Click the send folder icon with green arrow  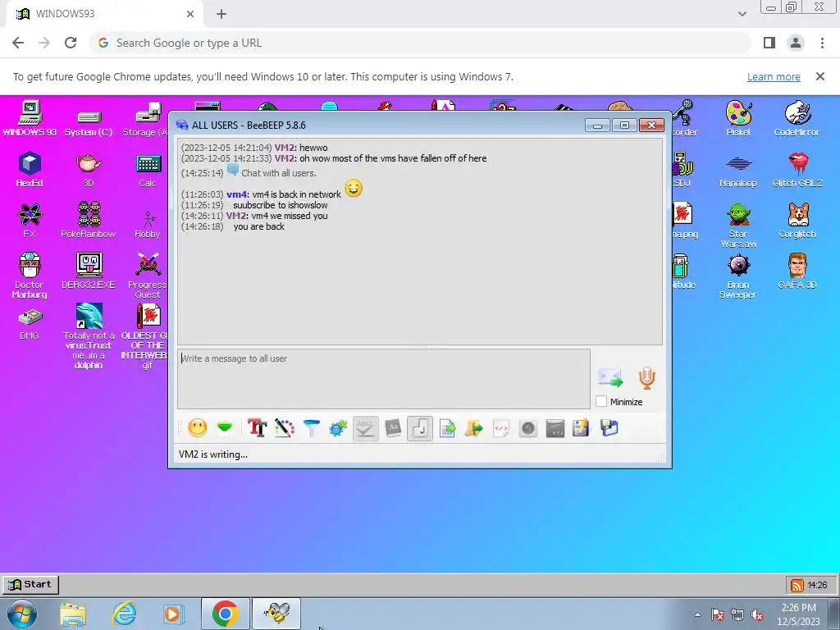474,428
